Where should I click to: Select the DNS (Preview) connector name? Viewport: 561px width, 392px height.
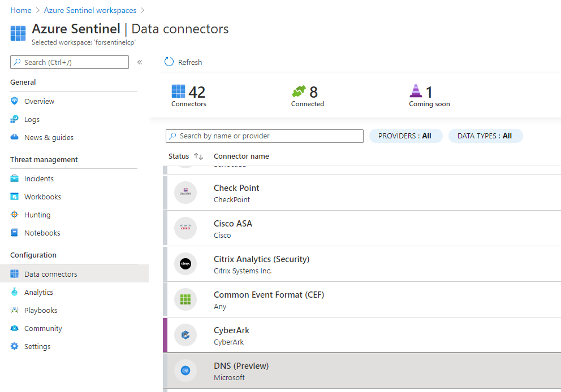pos(241,366)
